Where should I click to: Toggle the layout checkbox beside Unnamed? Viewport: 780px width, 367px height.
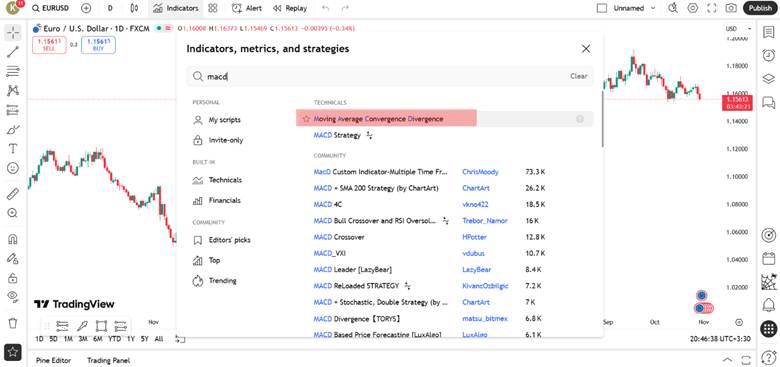(x=602, y=8)
